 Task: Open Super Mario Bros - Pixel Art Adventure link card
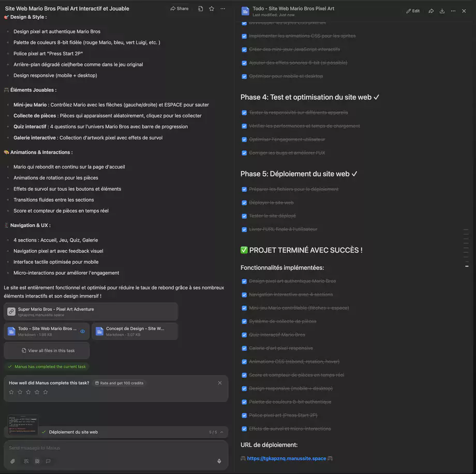point(91,312)
